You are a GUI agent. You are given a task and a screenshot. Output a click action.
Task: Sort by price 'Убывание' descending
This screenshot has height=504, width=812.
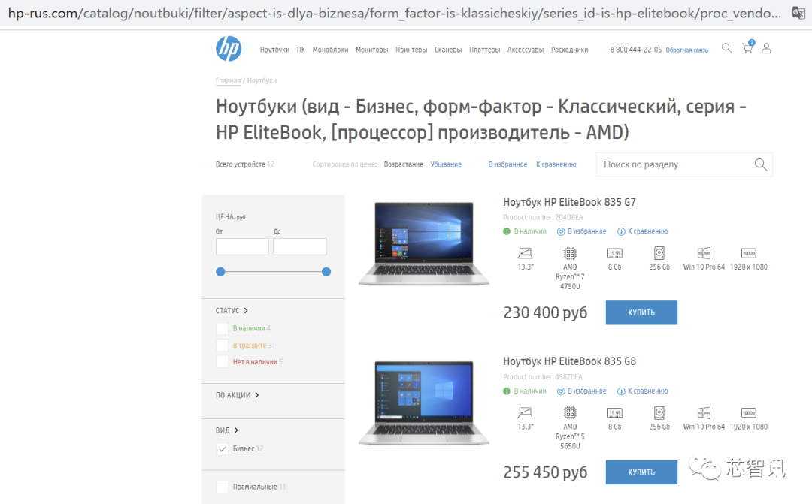click(x=446, y=164)
